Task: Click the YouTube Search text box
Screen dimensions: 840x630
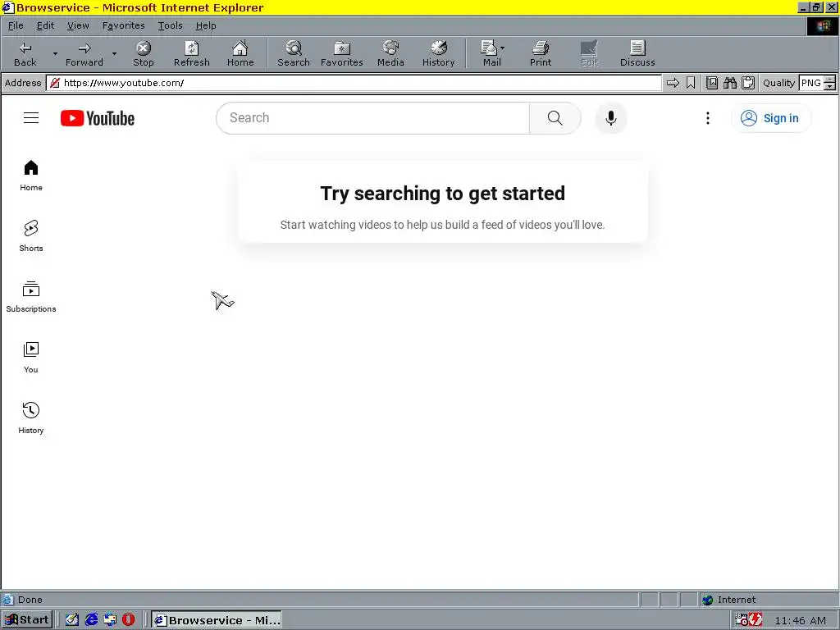Action: point(373,118)
